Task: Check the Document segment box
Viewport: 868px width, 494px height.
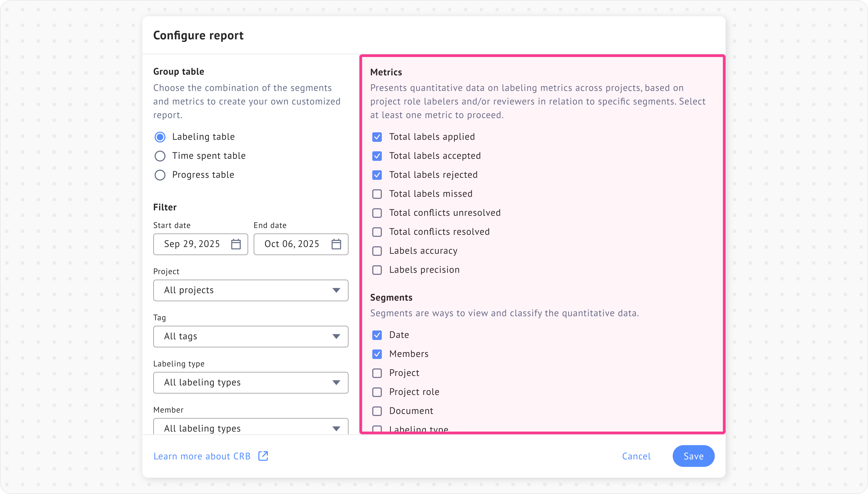Action: coord(377,411)
